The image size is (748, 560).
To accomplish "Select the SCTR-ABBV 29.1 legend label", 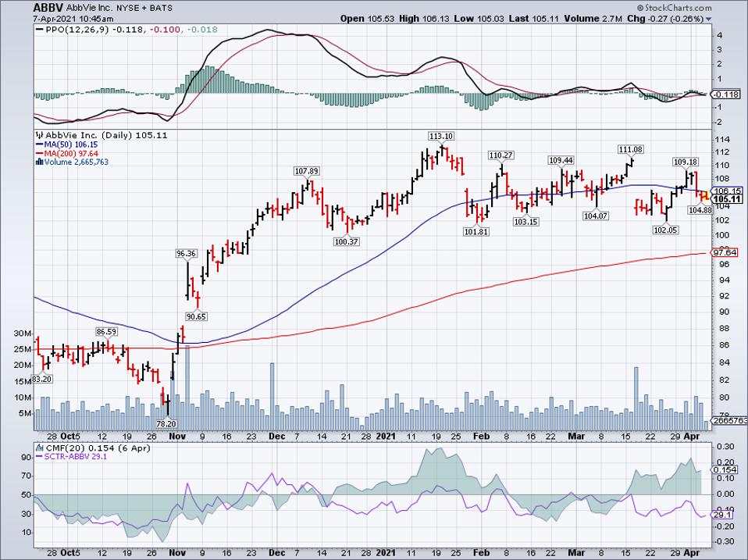I will point(76,456).
